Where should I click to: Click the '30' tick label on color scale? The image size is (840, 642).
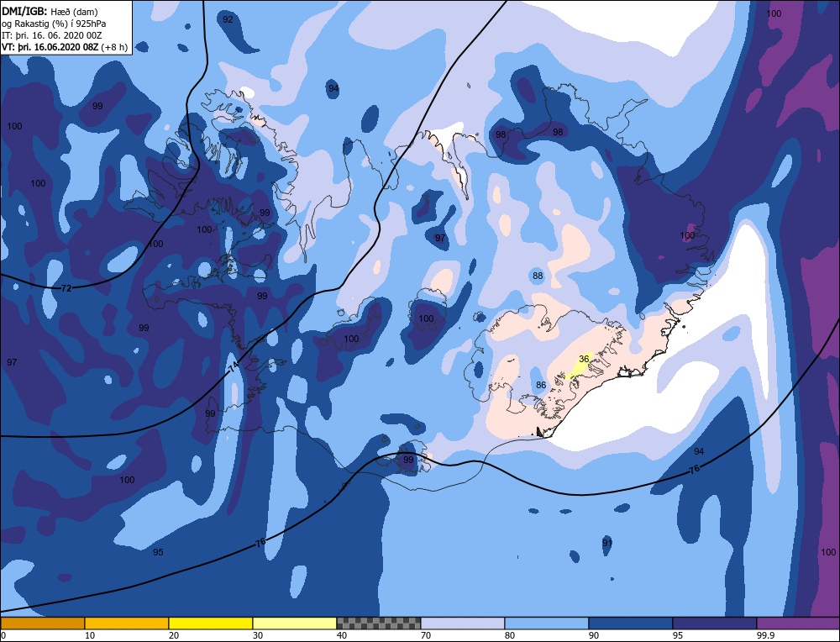point(258,635)
